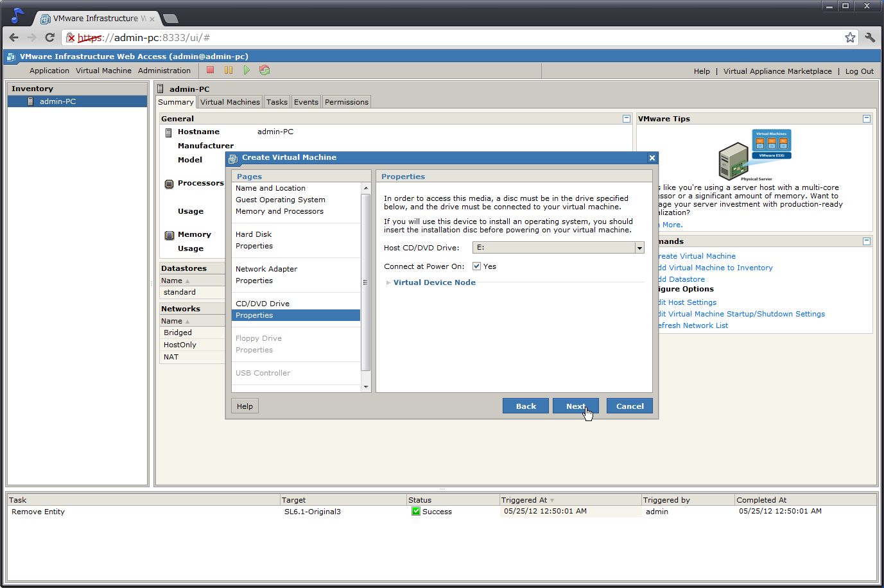Click Add Virtual Machine to Inventory link
Screen dimensions: 884x588
715,268
